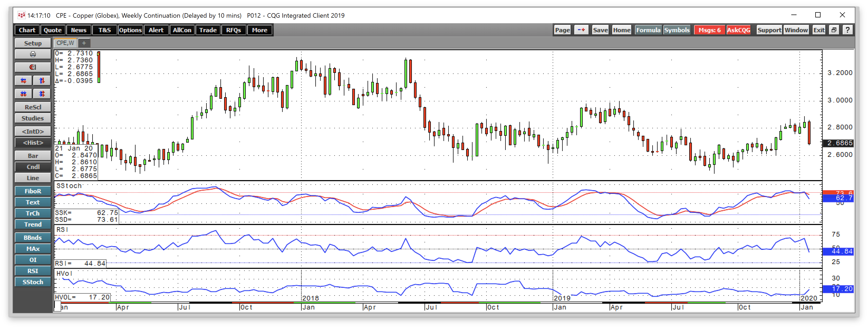Click the Formula toolbar button
This screenshot has width=868, height=328.
point(648,30)
